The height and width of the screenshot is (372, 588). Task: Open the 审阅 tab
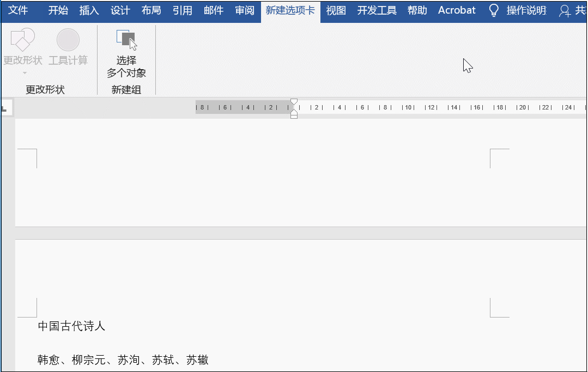coord(244,10)
